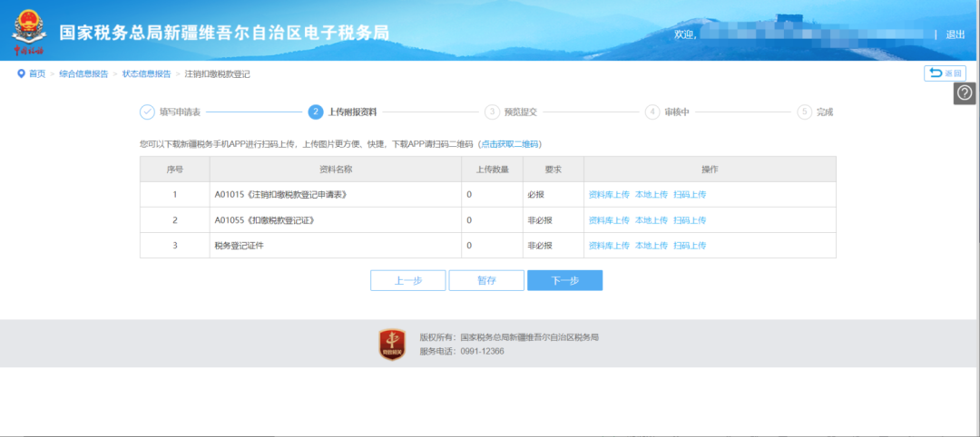Viewport: 980px width, 437px height.
Task: Choose 本地上传 for A01055 扣缴税款登记证
Action: (x=652, y=219)
